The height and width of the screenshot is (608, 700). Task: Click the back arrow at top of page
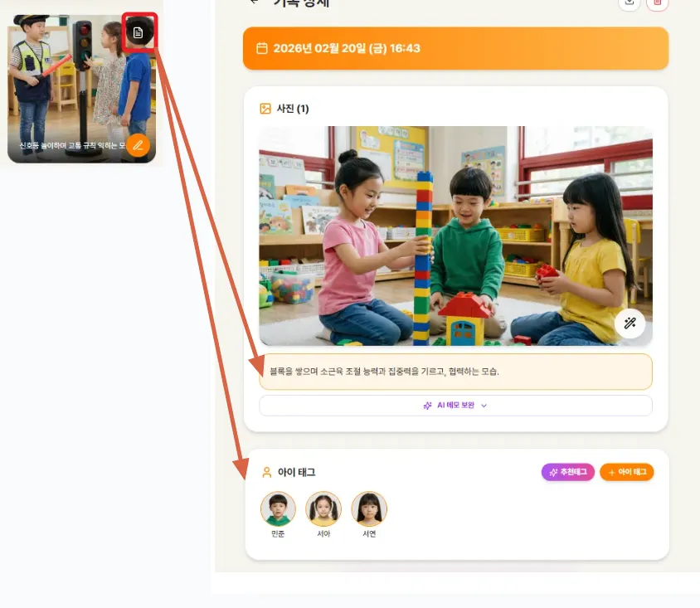click(254, 2)
